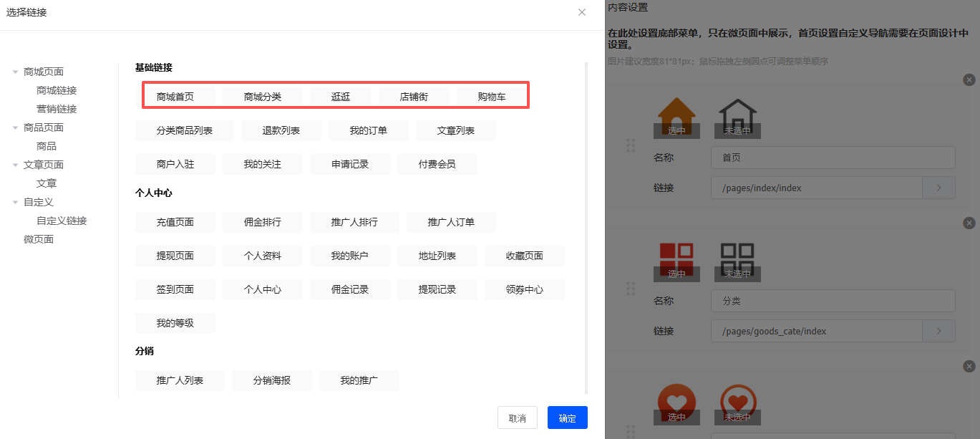Choose the 我的等级 link
Screen dimensions: 980x439
(175, 323)
